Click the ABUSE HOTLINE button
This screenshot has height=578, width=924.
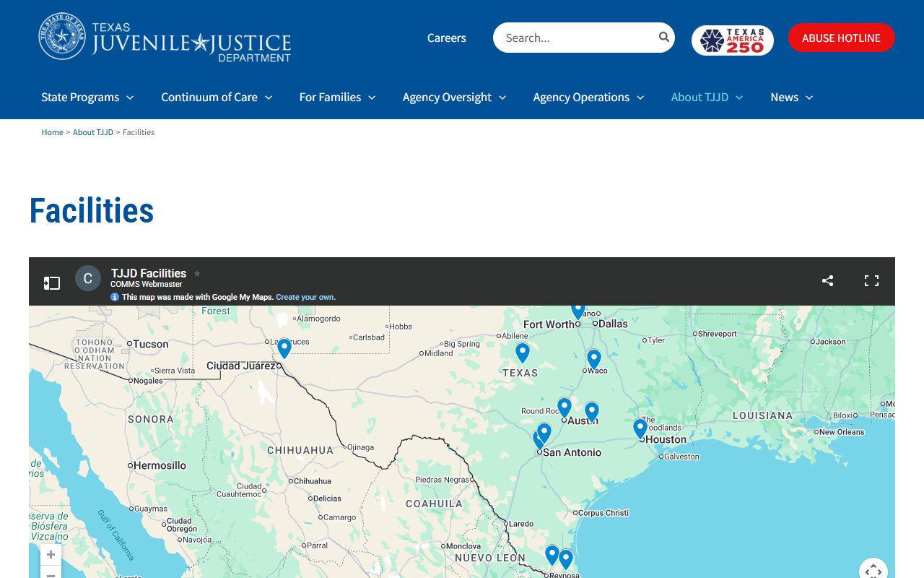(x=842, y=38)
